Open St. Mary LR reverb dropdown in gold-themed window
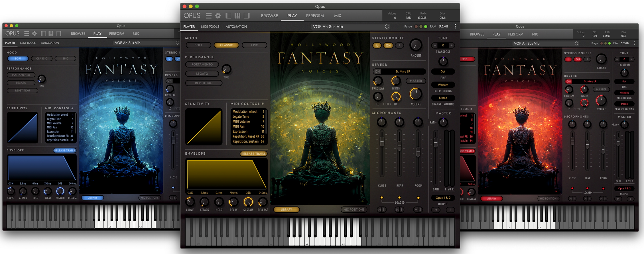Viewport: 644px width, 254px height. point(403,71)
